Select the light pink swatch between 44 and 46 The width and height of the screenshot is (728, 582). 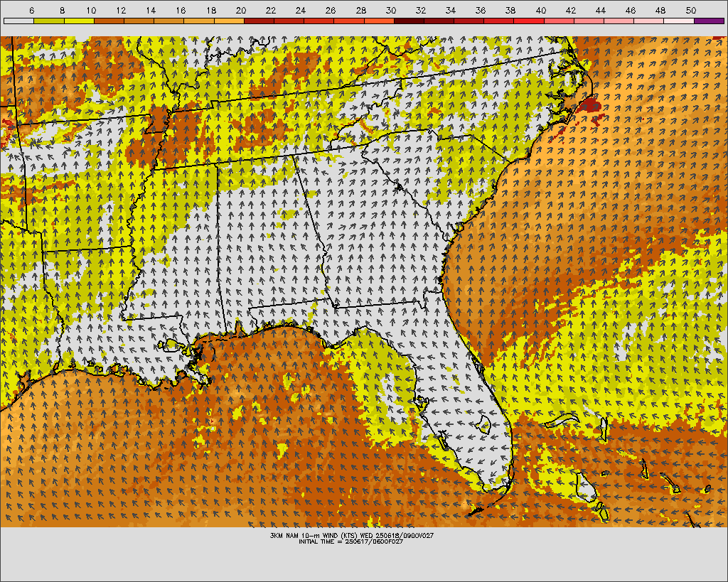click(x=619, y=21)
